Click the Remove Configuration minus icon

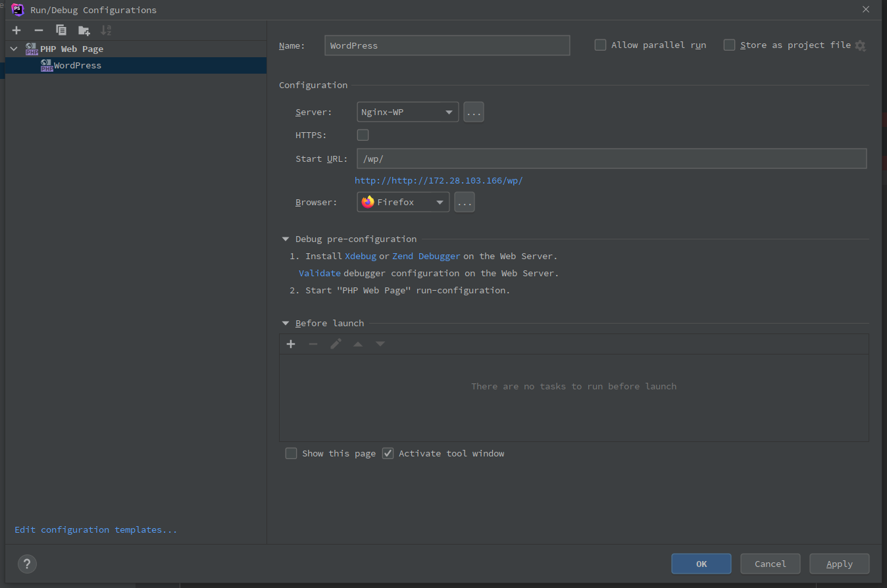tap(39, 30)
